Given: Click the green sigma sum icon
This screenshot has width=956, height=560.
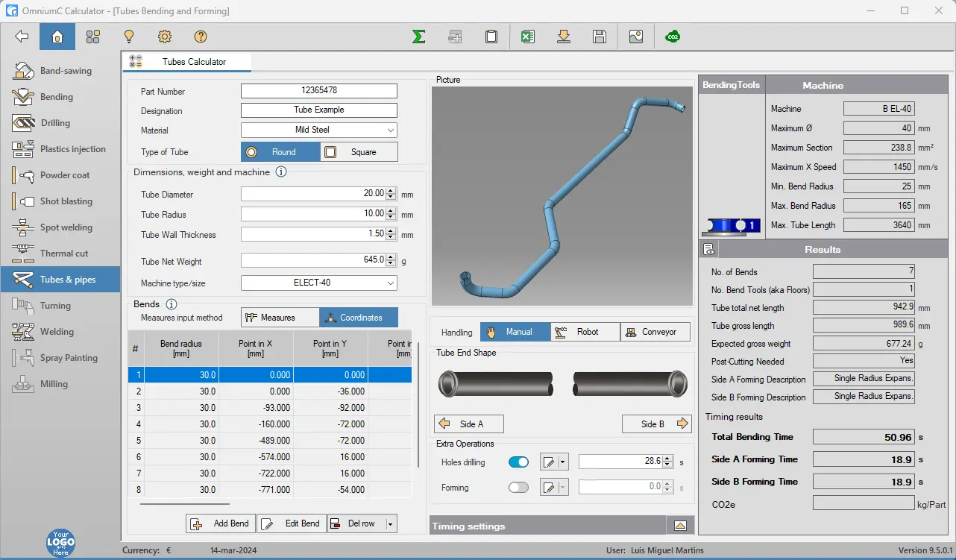Looking at the screenshot, I should tap(419, 37).
